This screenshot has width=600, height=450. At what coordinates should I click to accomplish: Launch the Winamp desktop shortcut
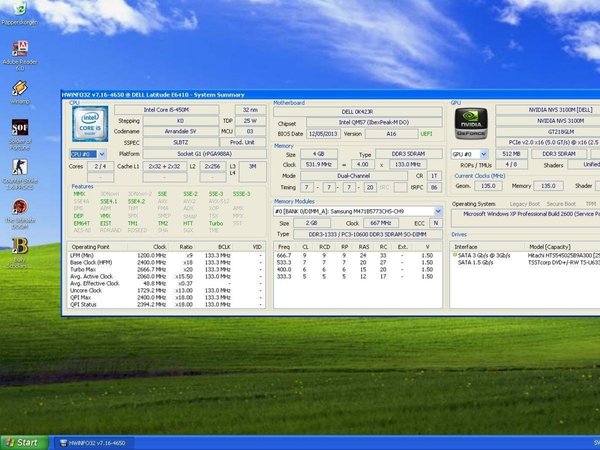(x=20, y=92)
